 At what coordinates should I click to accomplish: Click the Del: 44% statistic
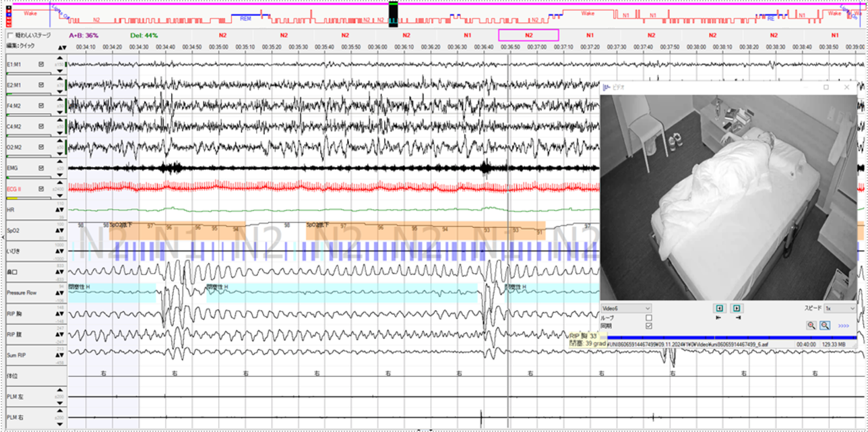coord(144,35)
